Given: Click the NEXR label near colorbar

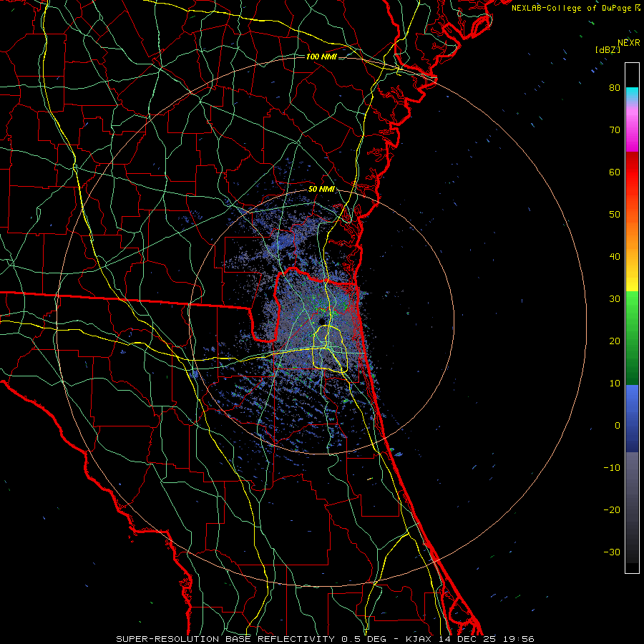Looking at the screenshot, I should click(628, 43).
